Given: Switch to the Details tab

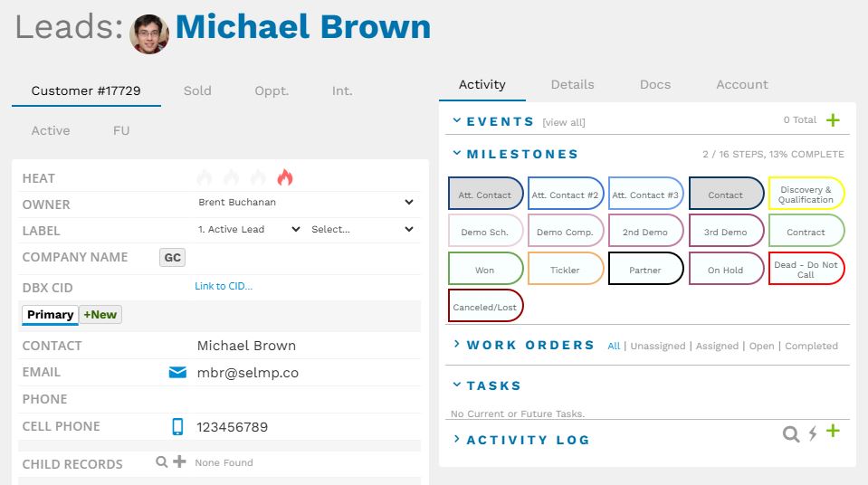Looking at the screenshot, I should (572, 84).
